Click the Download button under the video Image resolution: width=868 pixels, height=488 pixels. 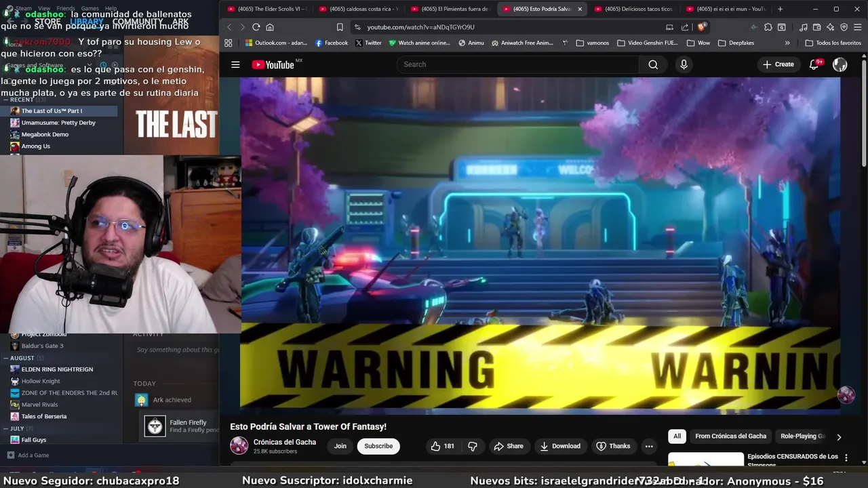pyautogui.click(x=560, y=446)
